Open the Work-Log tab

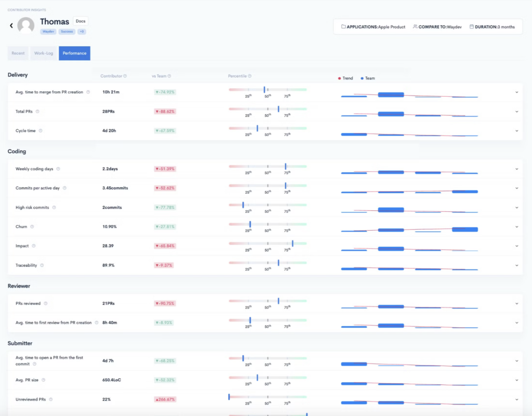coord(43,53)
